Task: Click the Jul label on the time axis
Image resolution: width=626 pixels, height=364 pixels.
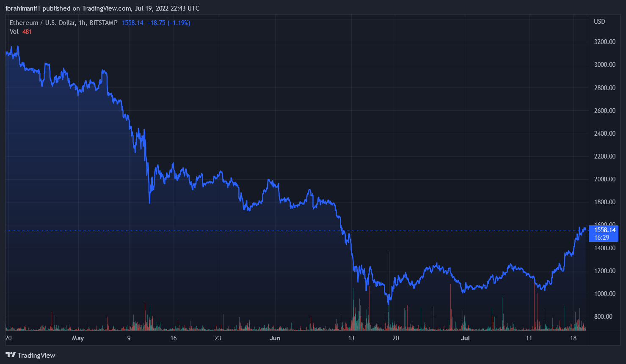Action: coord(465,338)
